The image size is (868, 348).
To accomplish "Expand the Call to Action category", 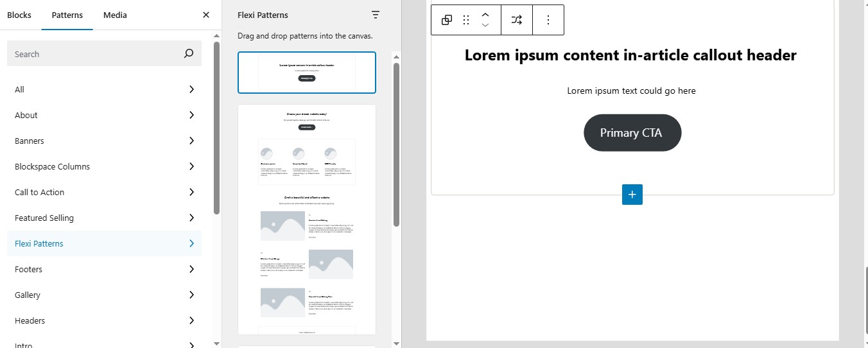I will tap(104, 192).
